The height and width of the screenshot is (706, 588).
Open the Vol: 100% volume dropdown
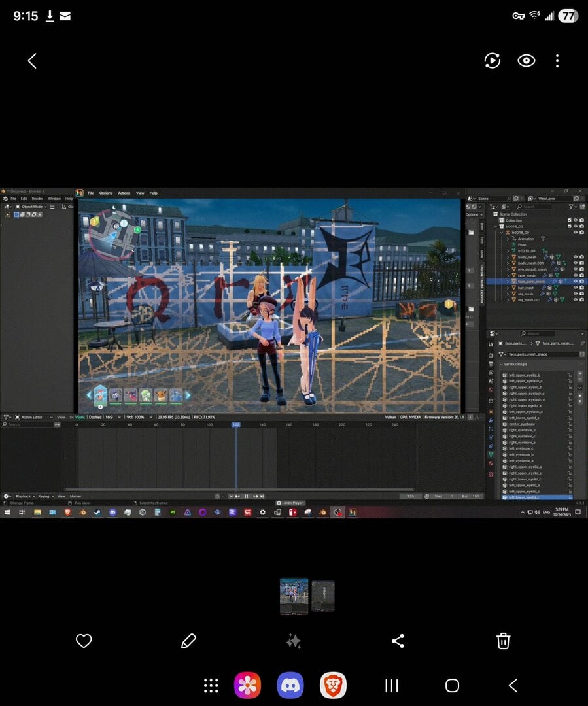pos(139,417)
